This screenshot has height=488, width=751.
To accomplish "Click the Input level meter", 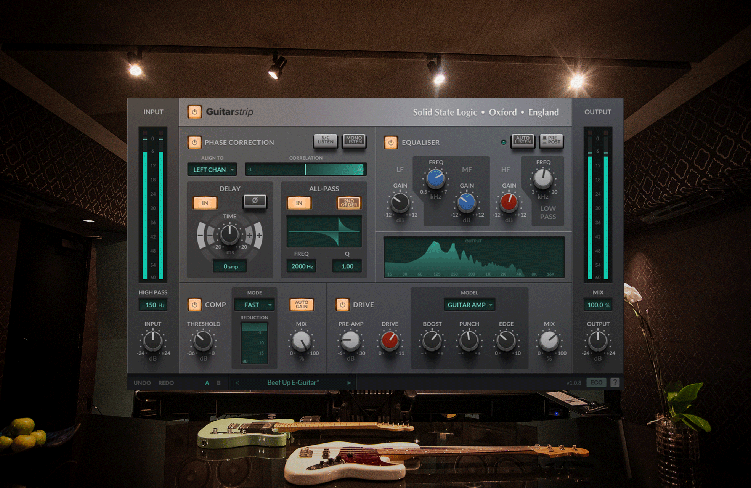I will (x=153, y=204).
